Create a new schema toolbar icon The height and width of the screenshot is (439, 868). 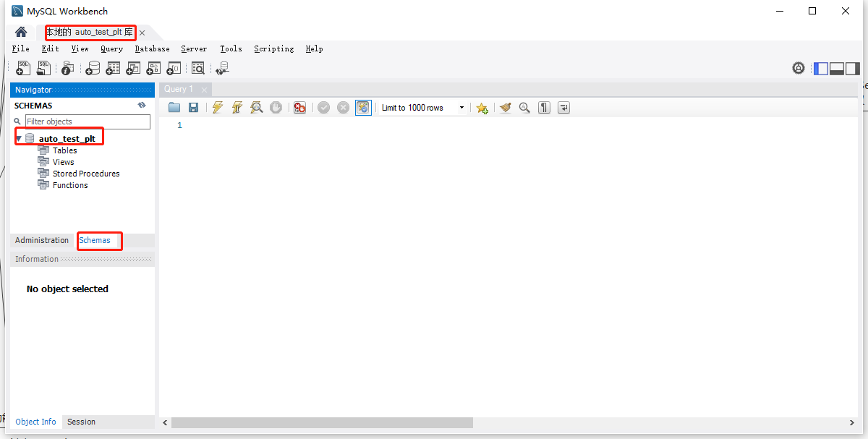[93, 68]
